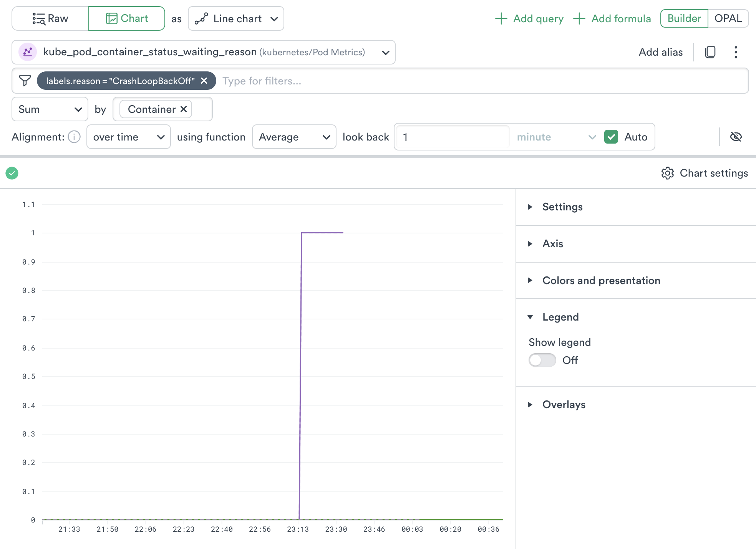Switch to the Raw view tab
This screenshot has height=549, width=756.
point(50,18)
